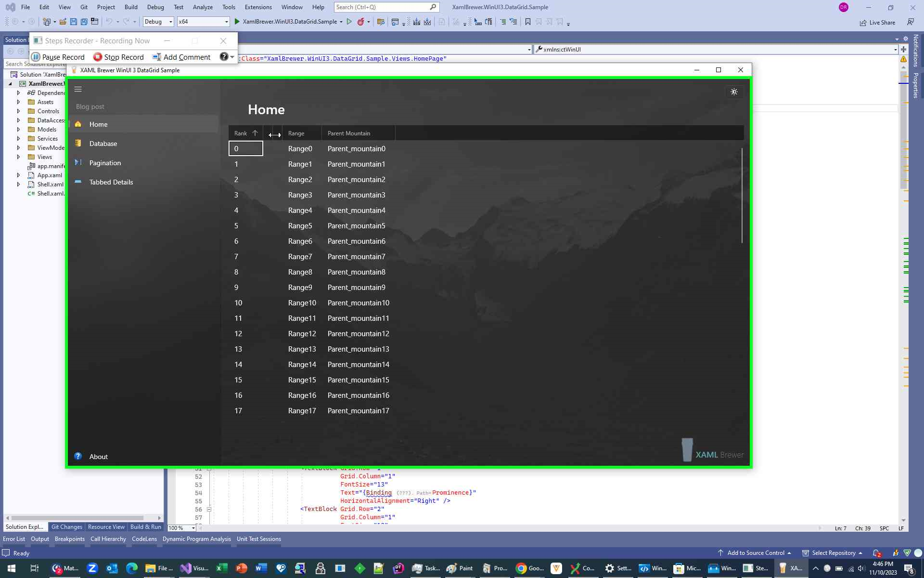Screen dimensions: 924x578
Task: Click the About help icon
Action: 78,456
